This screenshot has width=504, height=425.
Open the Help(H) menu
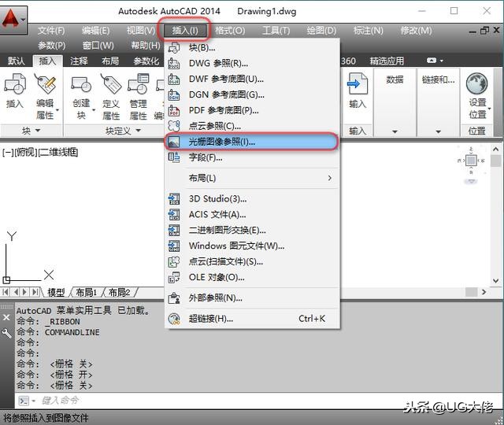coord(145,46)
